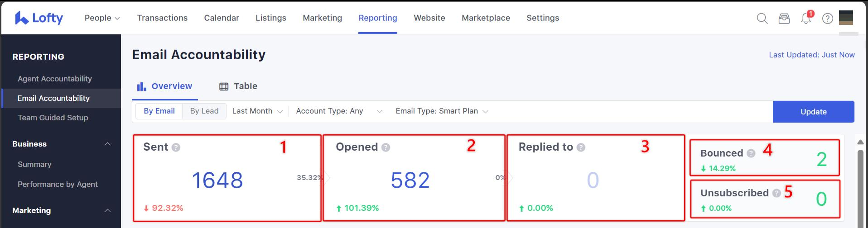Open the Transactions menu item
Viewport: 868px width, 228px height.
(162, 18)
